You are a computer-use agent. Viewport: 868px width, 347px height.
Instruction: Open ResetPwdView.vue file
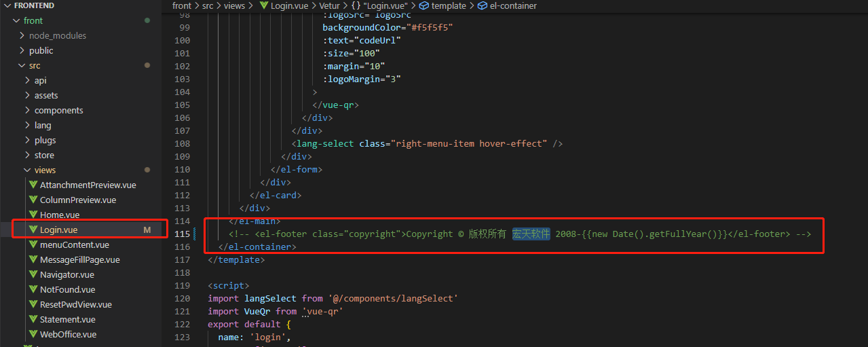tap(76, 304)
